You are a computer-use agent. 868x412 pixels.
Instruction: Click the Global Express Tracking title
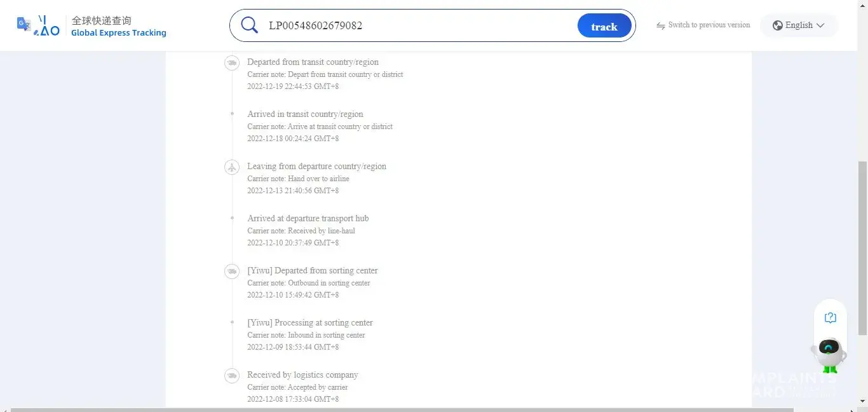point(119,33)
